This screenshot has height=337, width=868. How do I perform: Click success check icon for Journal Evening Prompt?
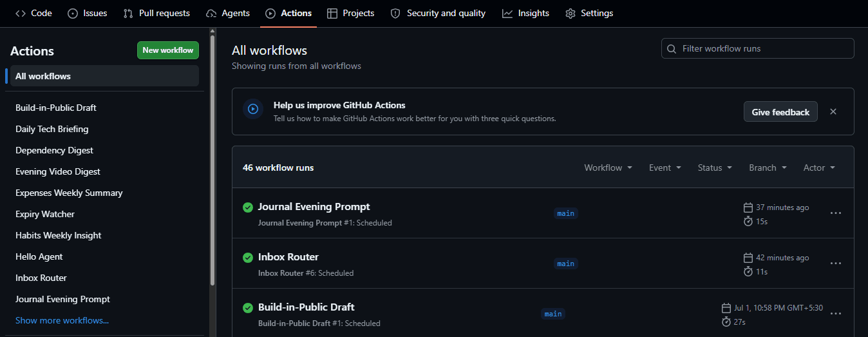tap(248, 207)
